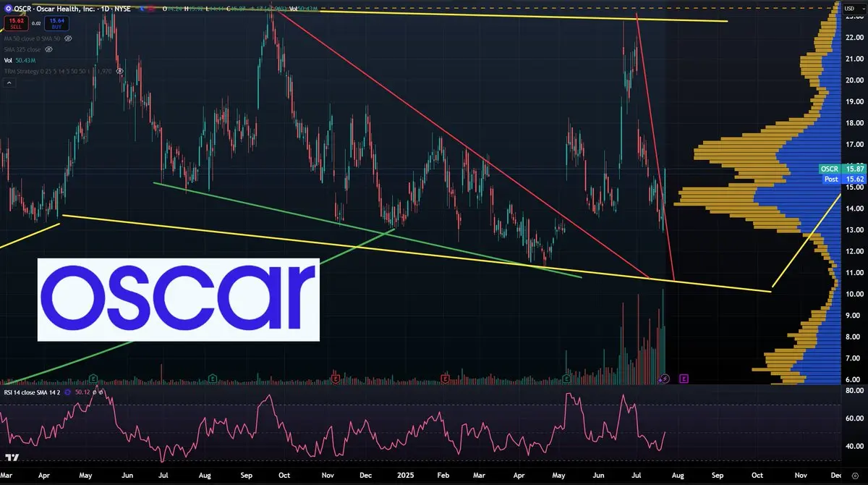Toggle visibility eye of SMA 325 indicator
868x485 pixels.
coord(48,49)
